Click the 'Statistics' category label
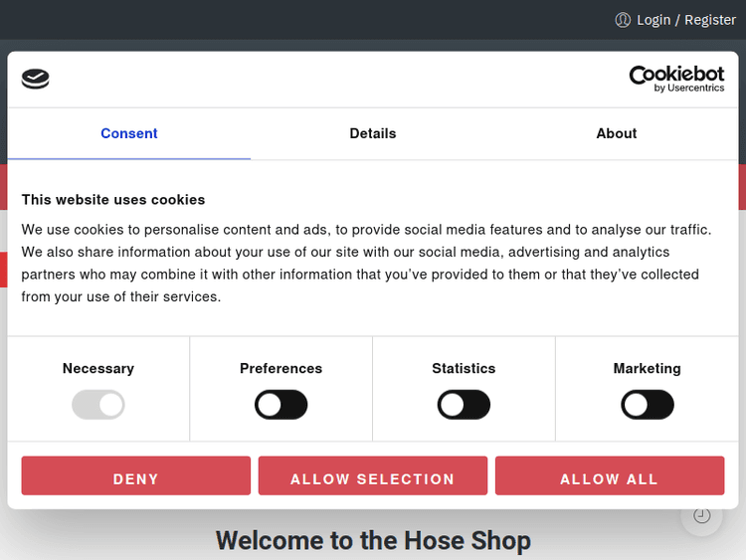The width and height of the screenshot is (746, 560). tap(464, 368)
